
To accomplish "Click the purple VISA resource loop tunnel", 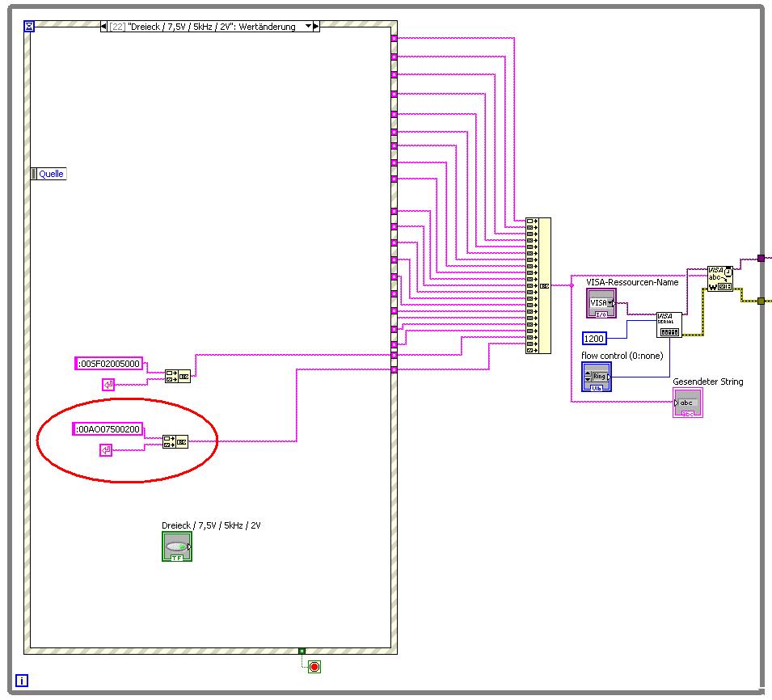I will click(761, 258).
